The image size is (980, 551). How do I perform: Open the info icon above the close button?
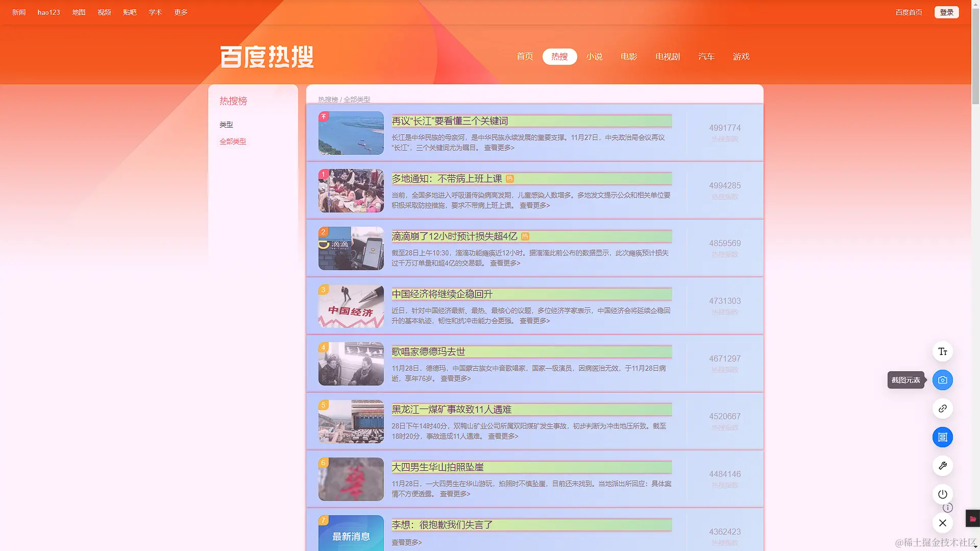pyautogui.click(x=948, y=508)
